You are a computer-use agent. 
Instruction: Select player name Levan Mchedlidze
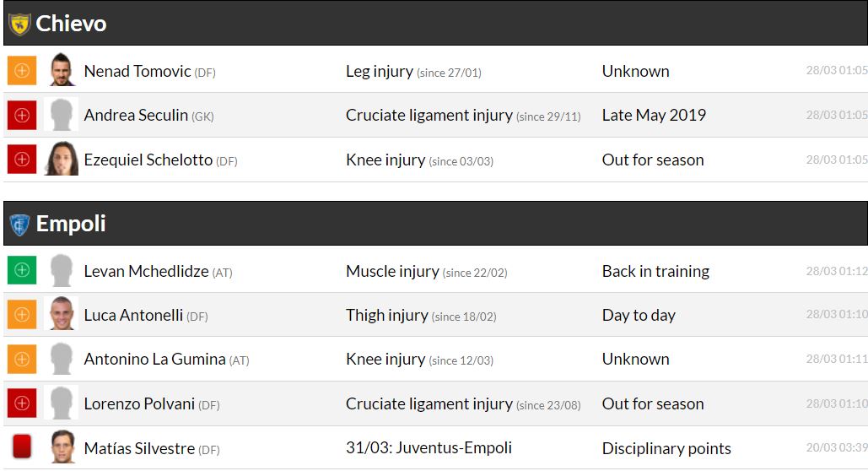point(146,271)
